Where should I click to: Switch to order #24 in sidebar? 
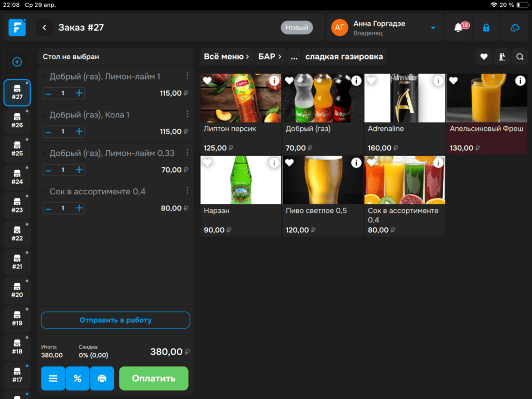[x=17, y=177]
